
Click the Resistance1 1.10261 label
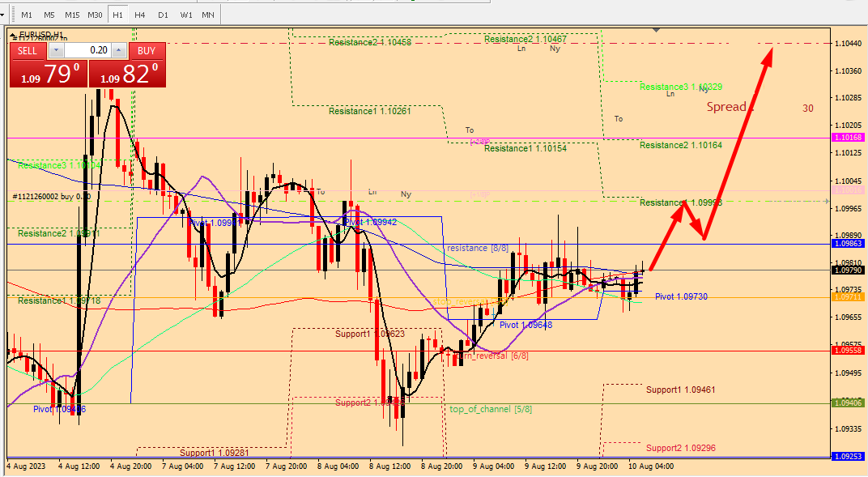click(x=370, y=111)
